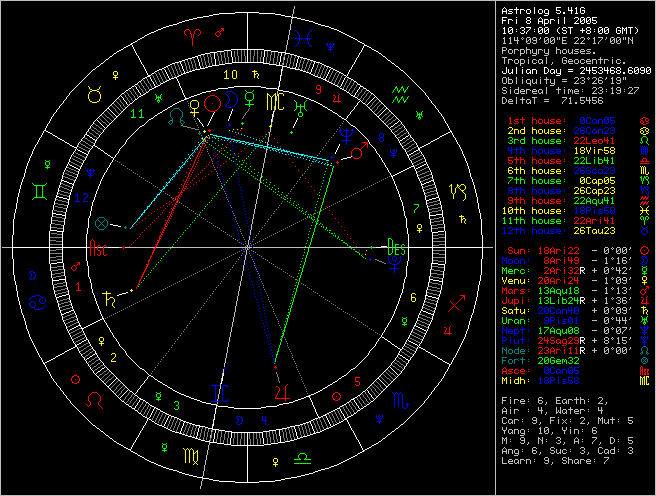Click the Part of Fortune symbol inside the chart
Viewport: 656px width, 496px height.
[x=101, y=222]
